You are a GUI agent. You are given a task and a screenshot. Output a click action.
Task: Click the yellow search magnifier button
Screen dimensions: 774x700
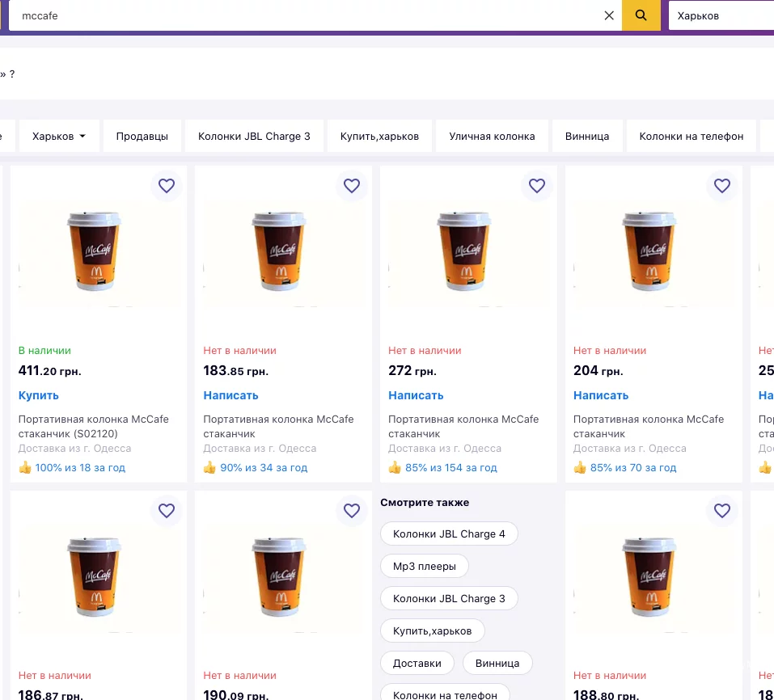641,15
